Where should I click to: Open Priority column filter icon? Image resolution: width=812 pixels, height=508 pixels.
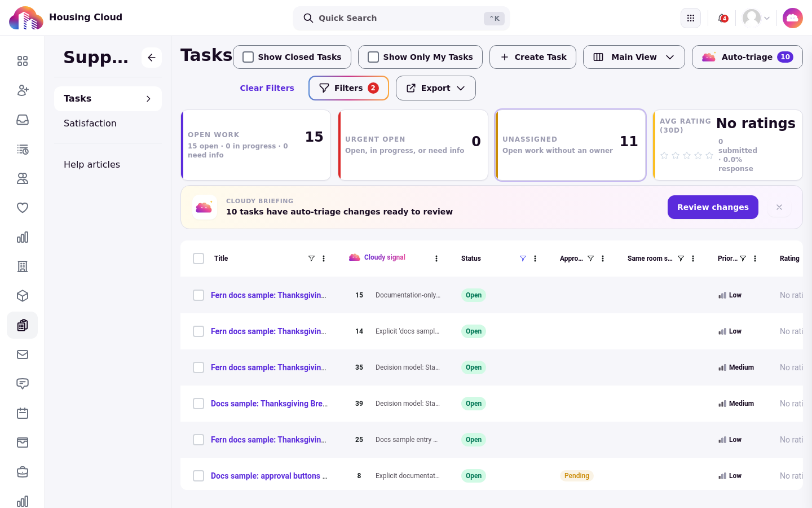[743, 259]
